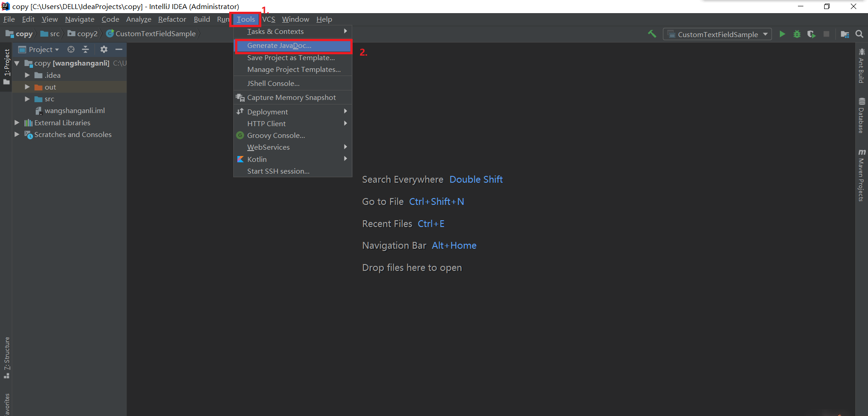Screen dimensions: 868x416
Task: Open the Refactor menu
Action: tap(172, 19)
